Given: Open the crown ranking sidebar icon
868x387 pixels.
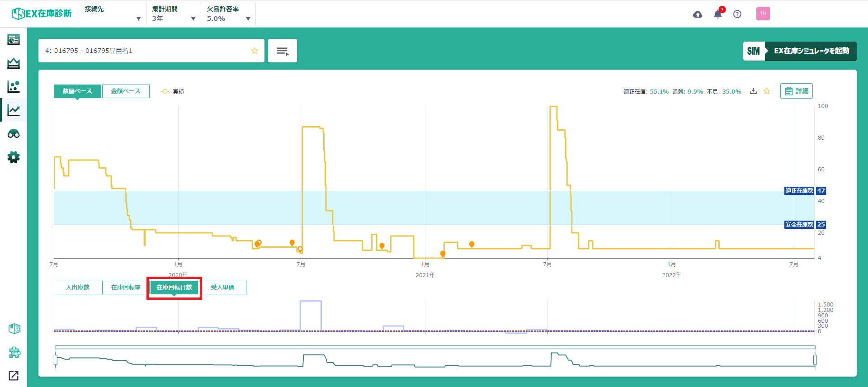Looking at the screenshot, I should (14, 63).
